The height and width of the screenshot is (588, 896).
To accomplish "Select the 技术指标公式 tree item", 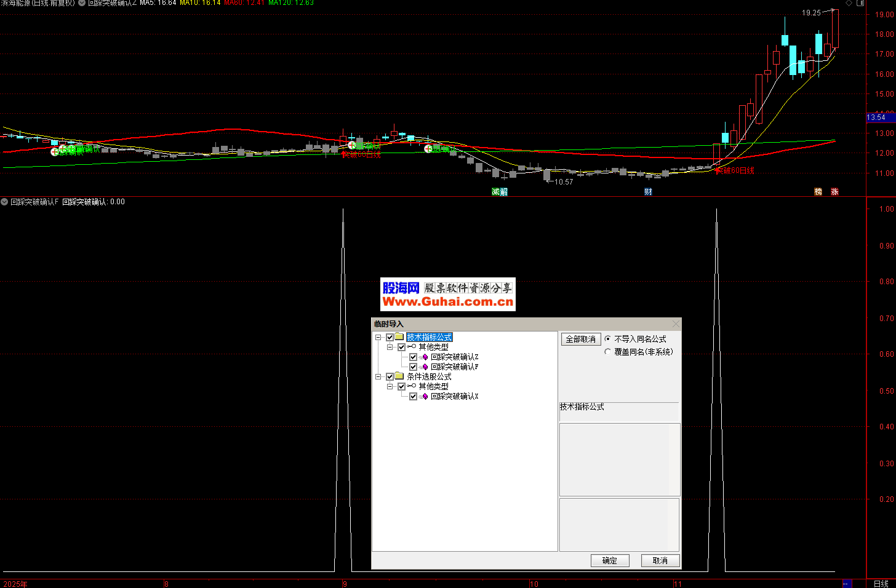I will [430, 338].
